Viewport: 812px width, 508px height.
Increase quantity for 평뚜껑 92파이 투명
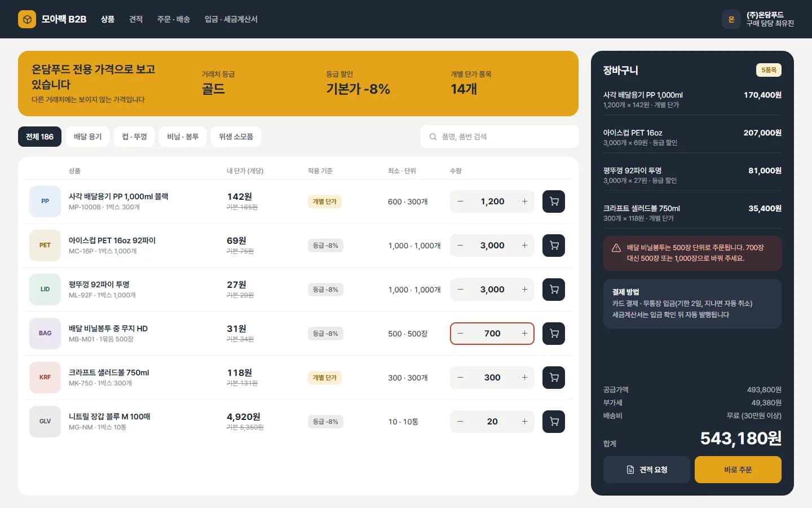pyautogui.click(x=524, y=290)
